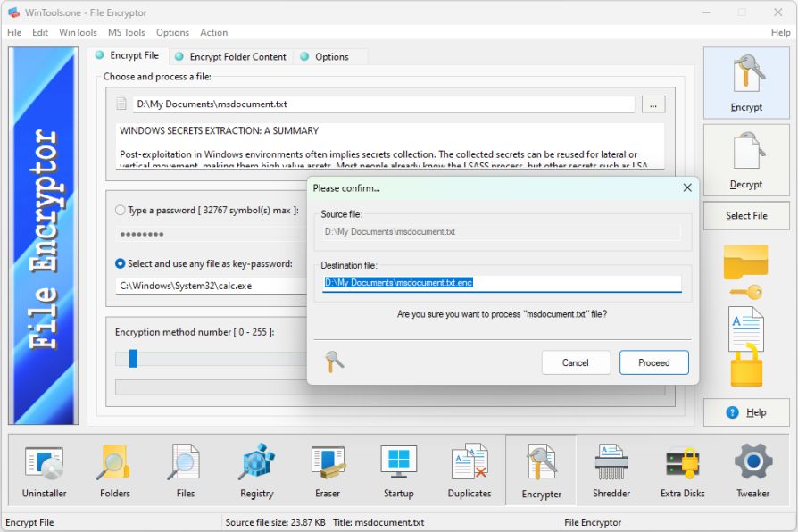Cancel the confirmation dialog

[x=576, y=362]
